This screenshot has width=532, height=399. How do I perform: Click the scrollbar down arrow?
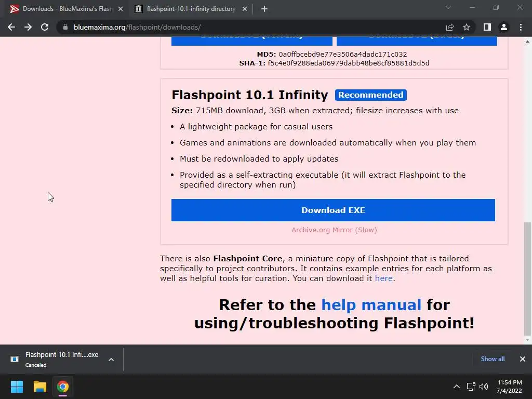pyautogui.click(x=527, y=340)
